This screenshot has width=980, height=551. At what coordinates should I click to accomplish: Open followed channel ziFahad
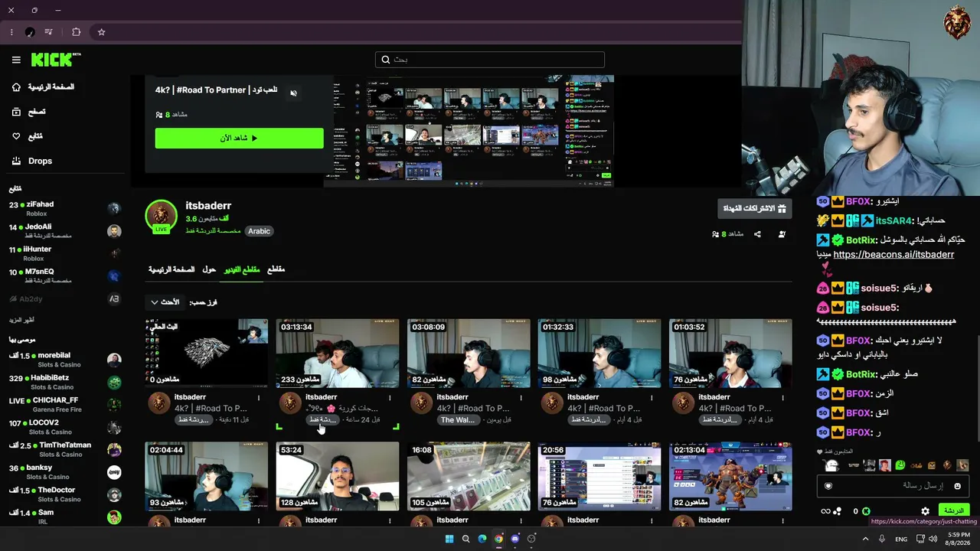[64, 208]
